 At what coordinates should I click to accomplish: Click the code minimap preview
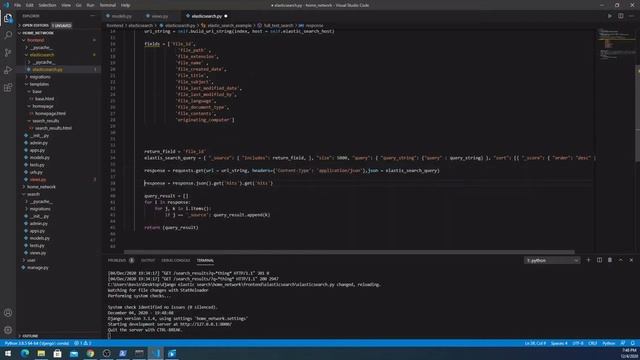pyautogui.click(x=617, y=45)
